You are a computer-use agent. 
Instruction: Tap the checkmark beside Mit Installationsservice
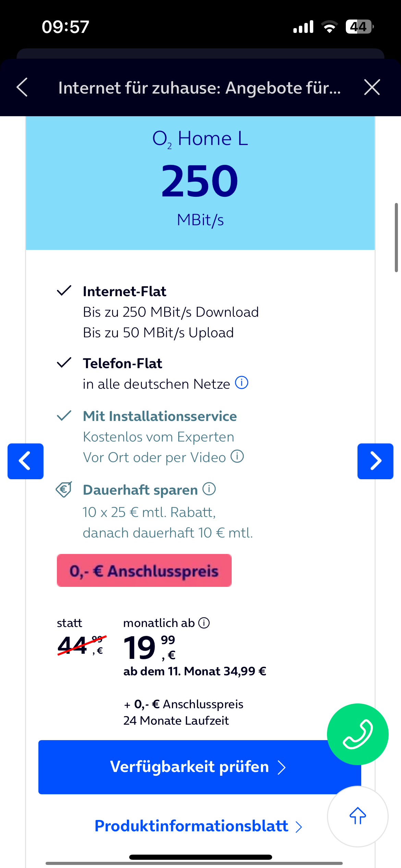(x=64, y=415)
